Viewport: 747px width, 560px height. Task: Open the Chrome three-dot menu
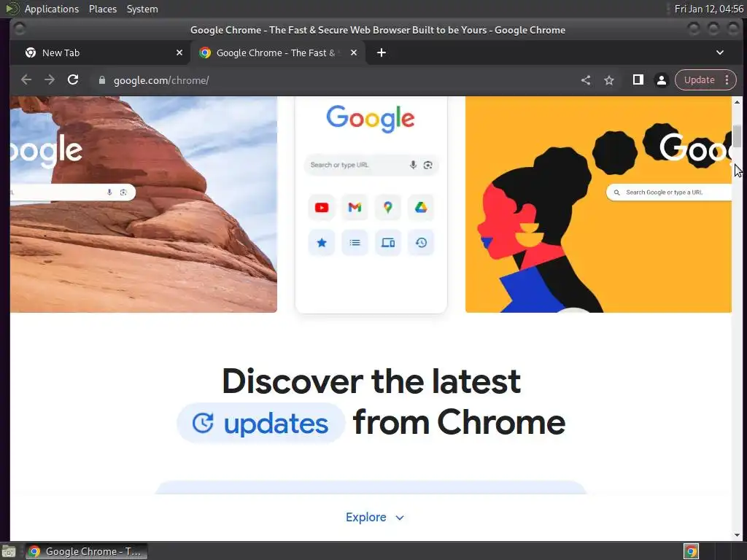pyautogui.click(x=727, y=80)
